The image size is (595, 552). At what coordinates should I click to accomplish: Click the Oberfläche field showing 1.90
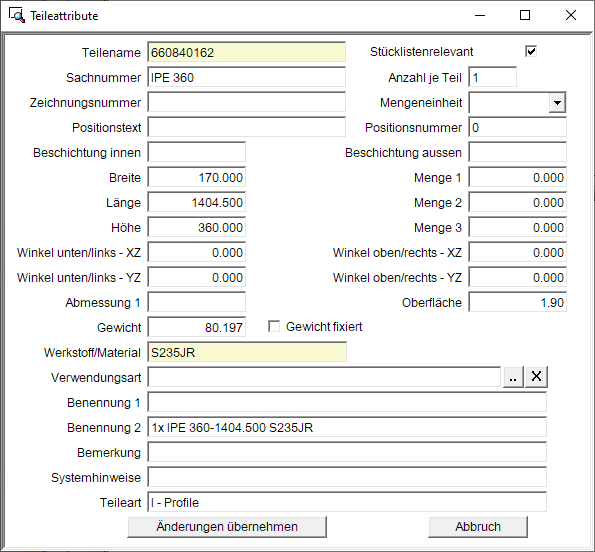(x=518, y=302)
